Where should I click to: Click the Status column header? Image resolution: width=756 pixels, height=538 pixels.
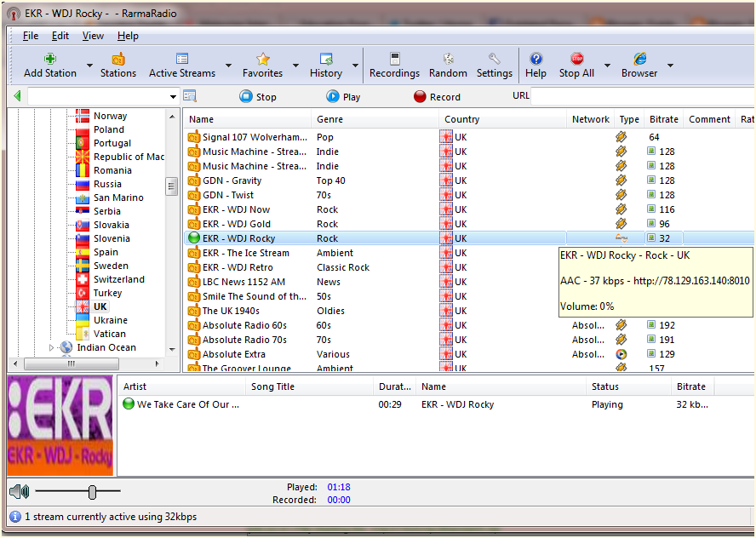tap(628, 386)
